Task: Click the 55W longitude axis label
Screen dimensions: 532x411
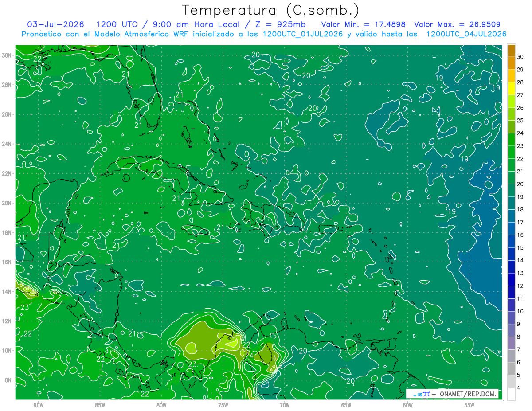Action: pos(469,405)
